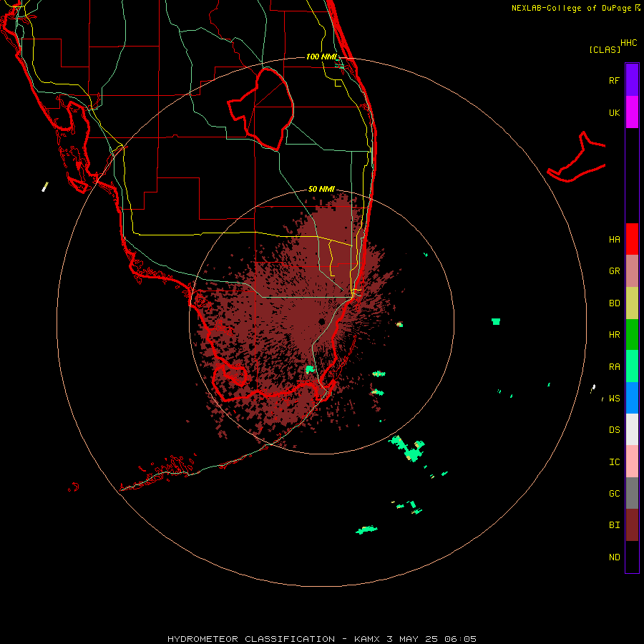Click the DS white legend swatch
The height and width of the screenshot is (644, 644).
point(632,429)
